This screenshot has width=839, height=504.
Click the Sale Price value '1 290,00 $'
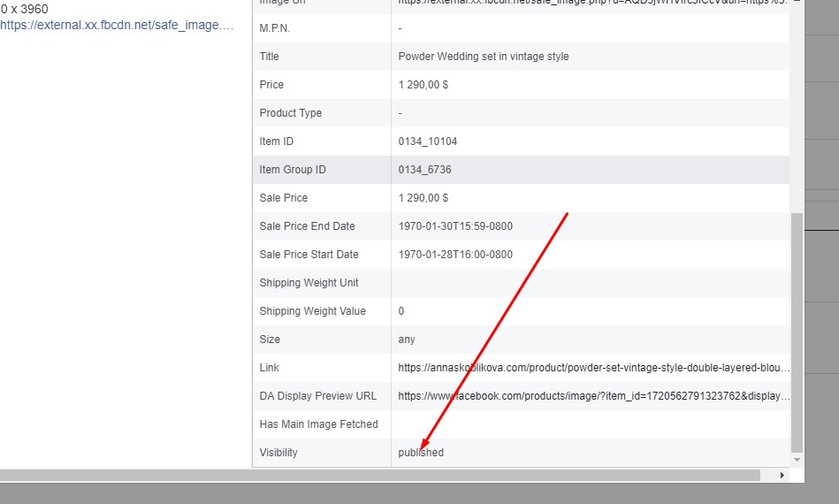pyautogui.click(x=423, y=198)
